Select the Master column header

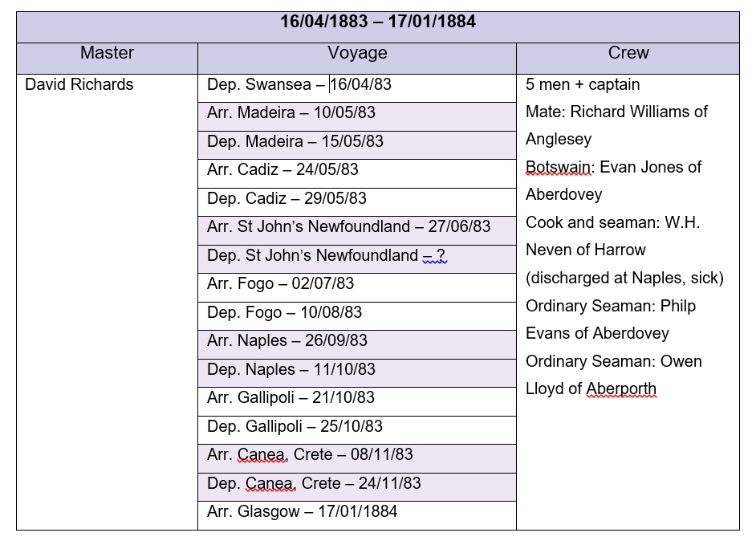107,54
